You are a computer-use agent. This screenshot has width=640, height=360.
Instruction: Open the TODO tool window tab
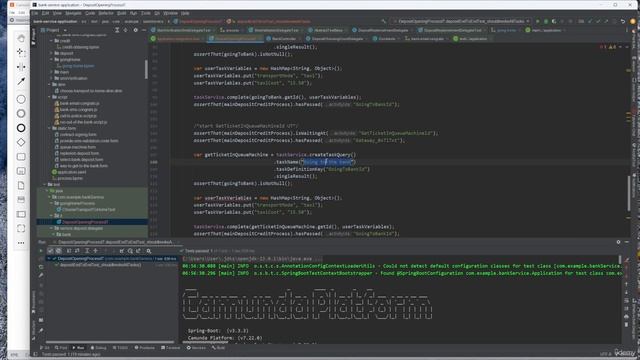pos(120,348)
